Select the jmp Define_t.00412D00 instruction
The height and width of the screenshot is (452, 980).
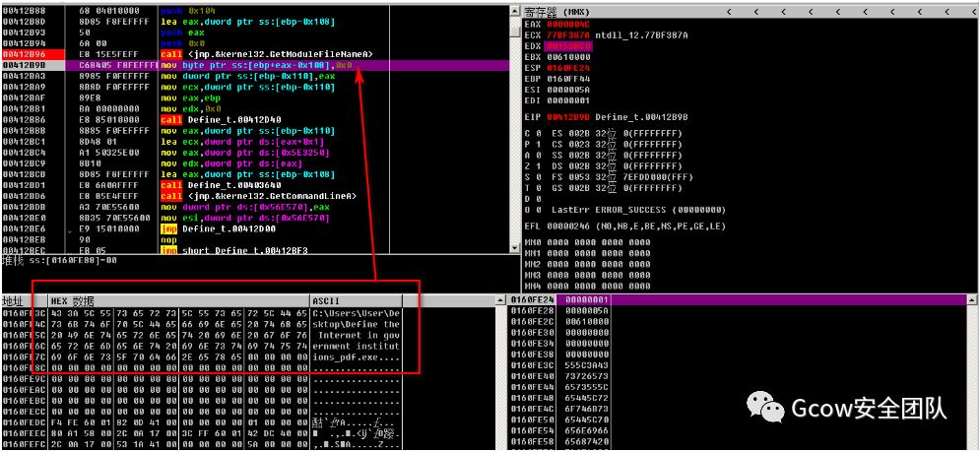(219, 228)
